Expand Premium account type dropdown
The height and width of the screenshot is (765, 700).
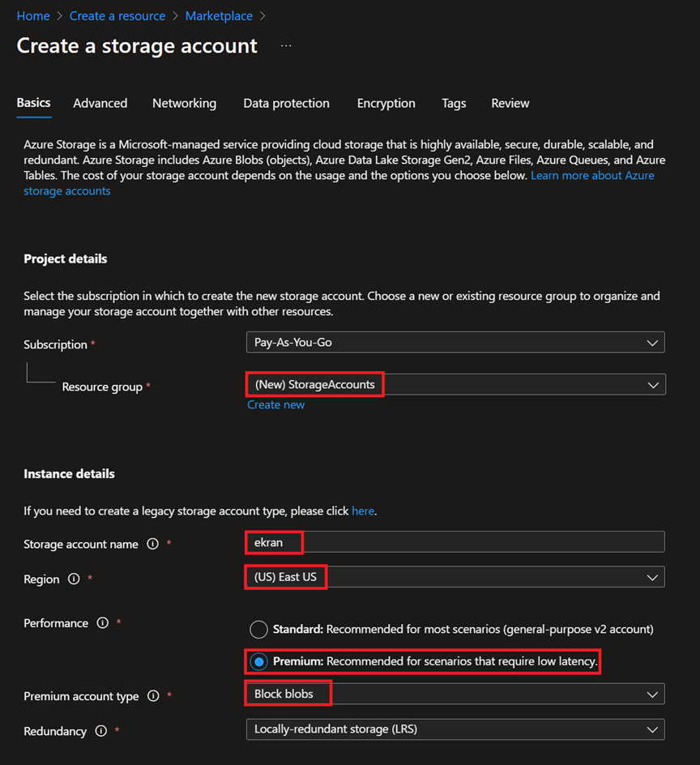[x=455, y=694]
